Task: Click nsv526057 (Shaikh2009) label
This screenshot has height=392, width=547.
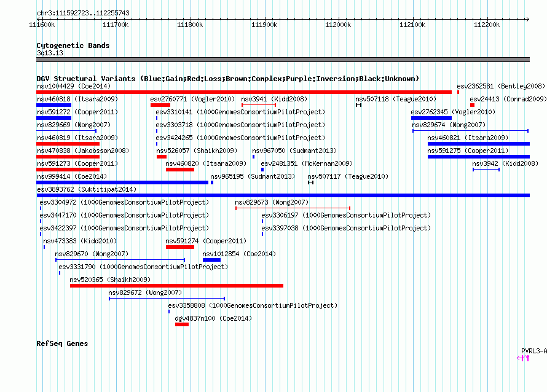Action: pos(197,151)
